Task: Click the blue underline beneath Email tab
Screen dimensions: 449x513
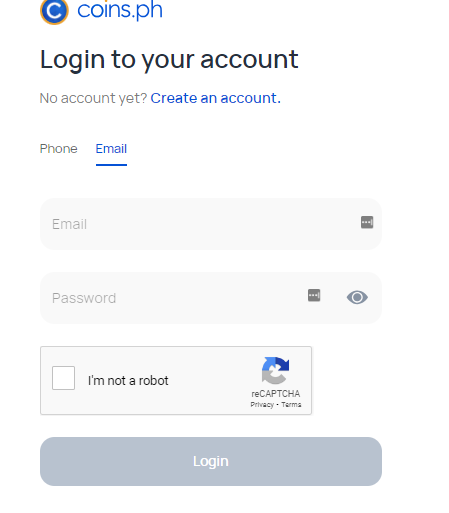Action: pos(111,165)
